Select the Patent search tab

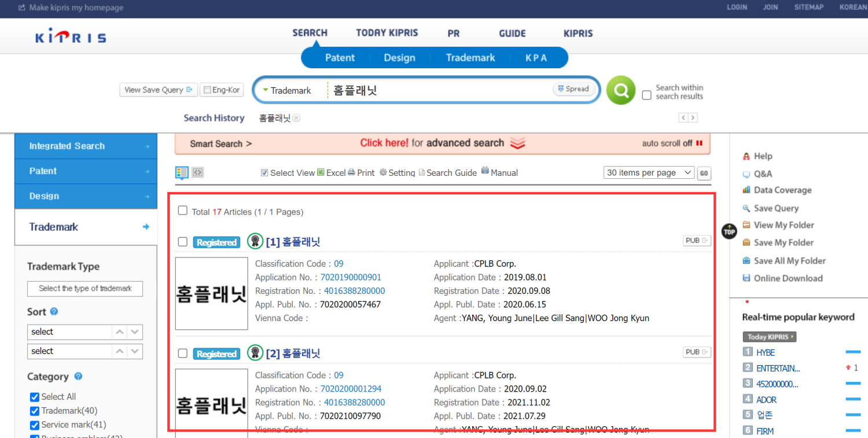click(340, 57)
